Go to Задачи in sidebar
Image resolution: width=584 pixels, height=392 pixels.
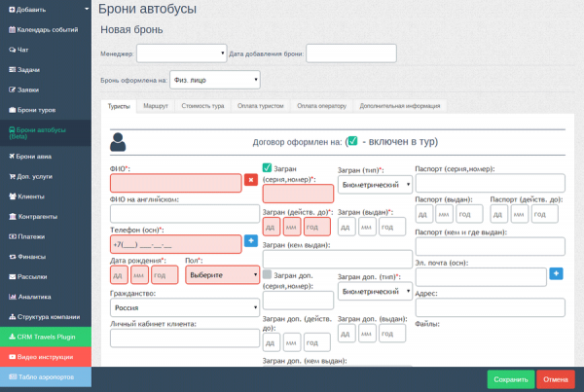[46, 70]
